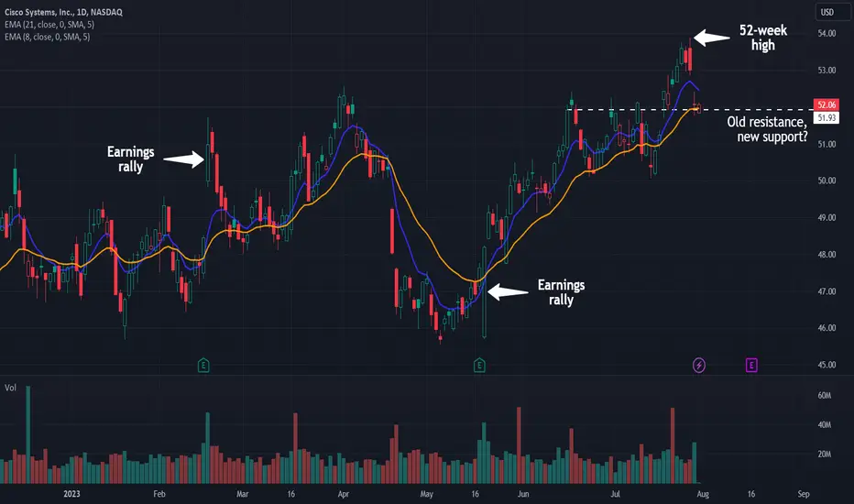The height and width of the screenshot is (504, 854).
Task: Click the 'Old resistance, new support?' annotation
Action: (x=767, y=129)
